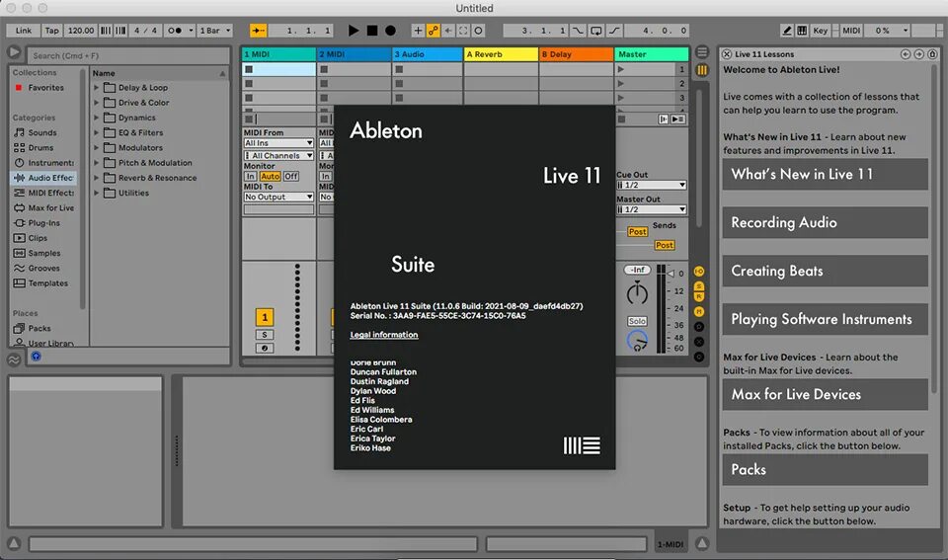Open the Recording Audio lesson

825,222
